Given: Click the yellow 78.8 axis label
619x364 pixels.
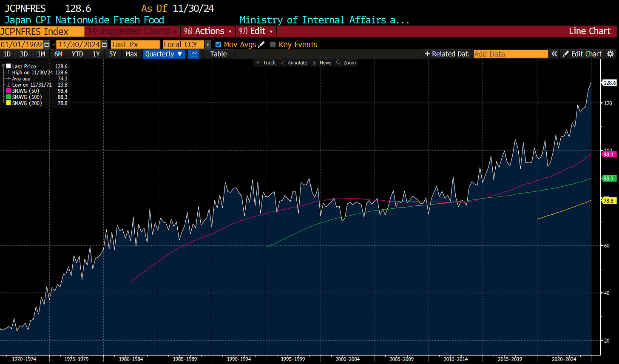Looking at the screenshot, I should 608,201.
